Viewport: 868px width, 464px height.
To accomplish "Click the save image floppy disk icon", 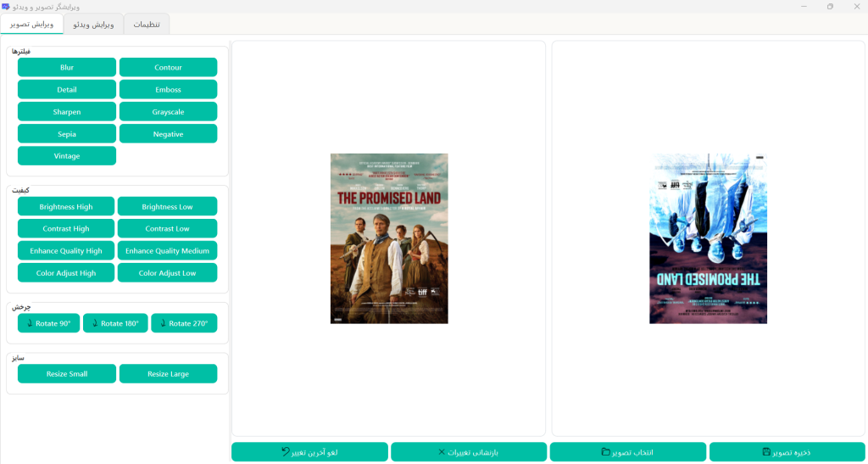I will pos(766,452).
